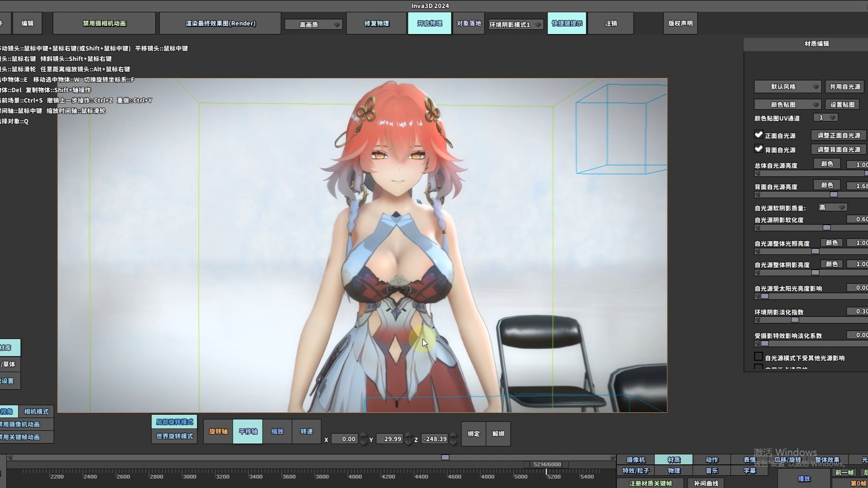Screen dimensions: 868x488
Task: Click the Z value stepper arrows
Action: click(453, 439)
